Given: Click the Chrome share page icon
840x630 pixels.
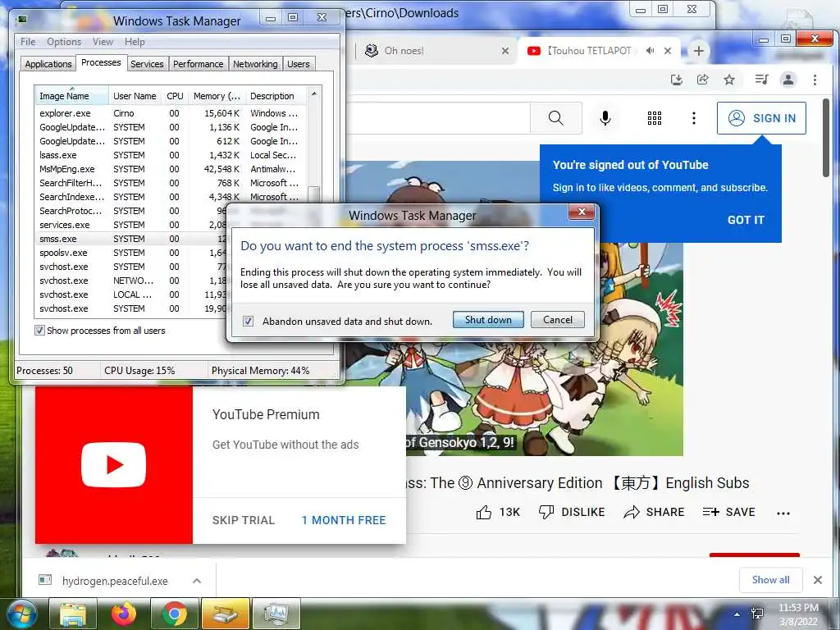Looking at the screenshot, I should [x=702, y=80].
